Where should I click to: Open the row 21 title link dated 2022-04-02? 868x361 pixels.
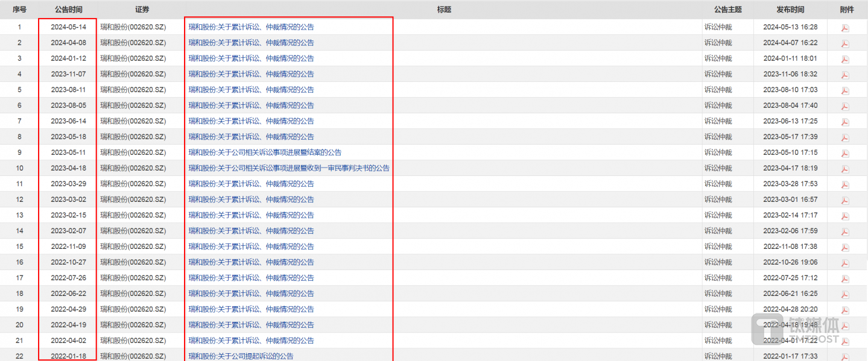coord(251,341)
